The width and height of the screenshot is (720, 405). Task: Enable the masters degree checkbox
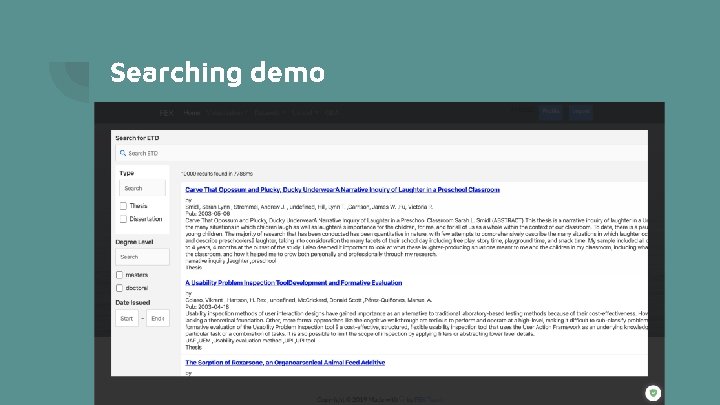coord(119,275)
